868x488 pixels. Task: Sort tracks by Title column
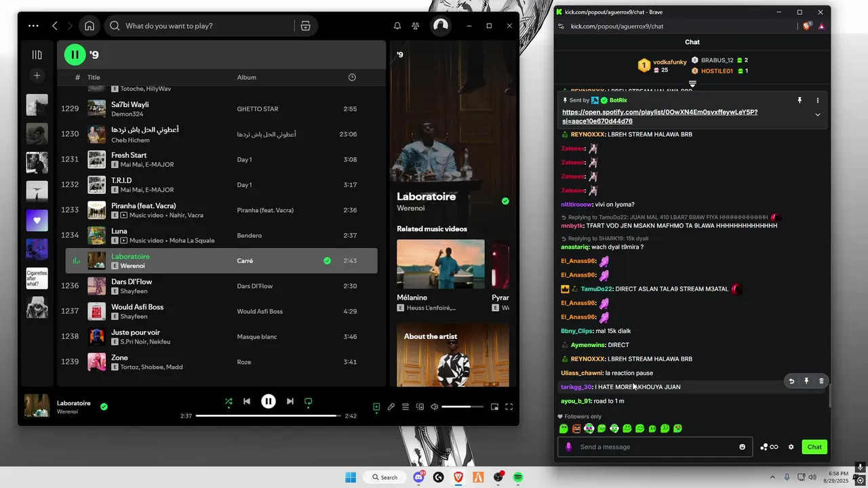94,77
